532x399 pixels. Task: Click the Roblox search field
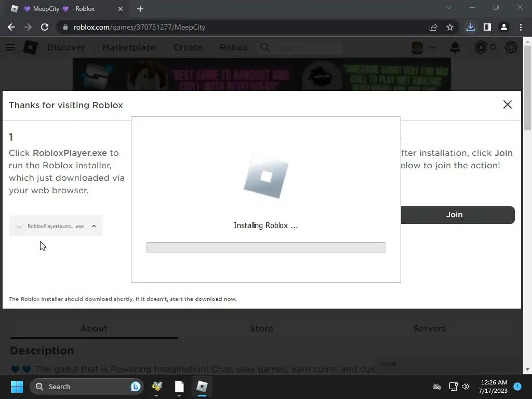[x=301, y=47]
